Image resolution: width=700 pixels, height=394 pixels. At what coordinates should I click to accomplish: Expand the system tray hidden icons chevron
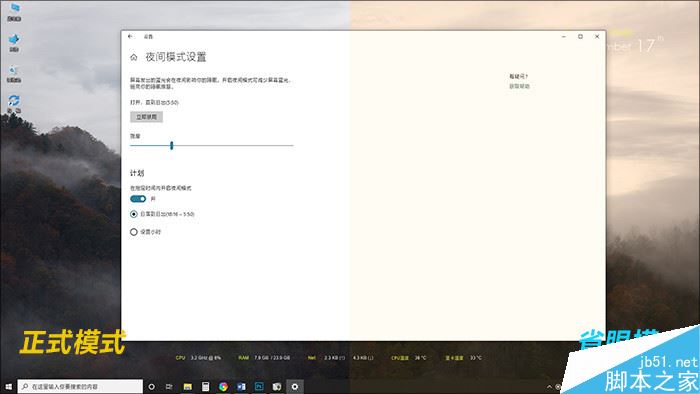coord(549,387)
